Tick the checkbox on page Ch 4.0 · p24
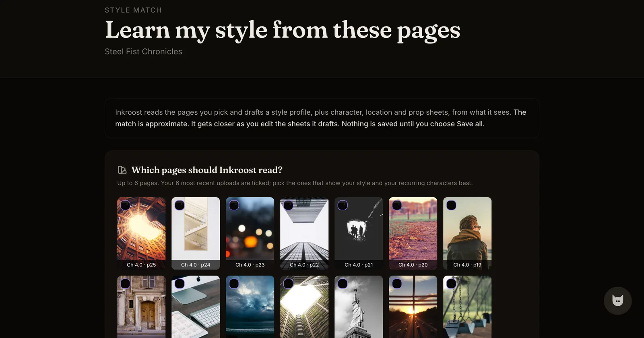The width and height of the screenshot is (644, 338). pyautogui.click(x=180, y=205)
